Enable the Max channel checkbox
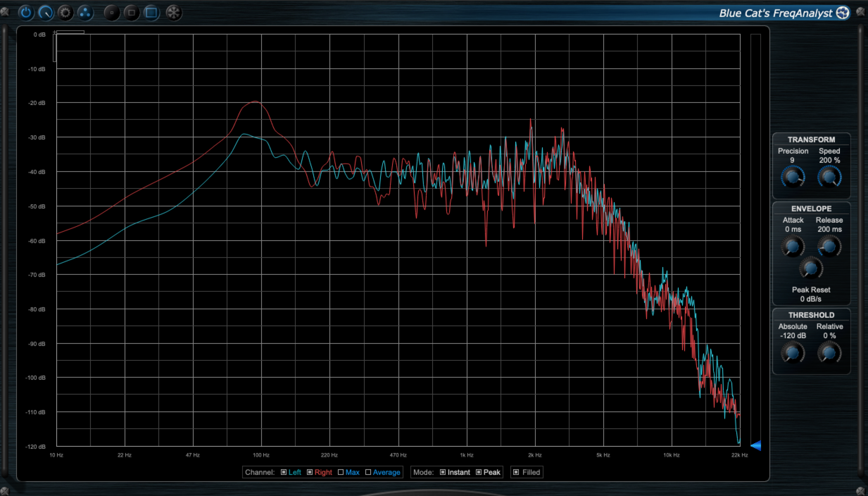868x496 pixels. coord(341,472)
